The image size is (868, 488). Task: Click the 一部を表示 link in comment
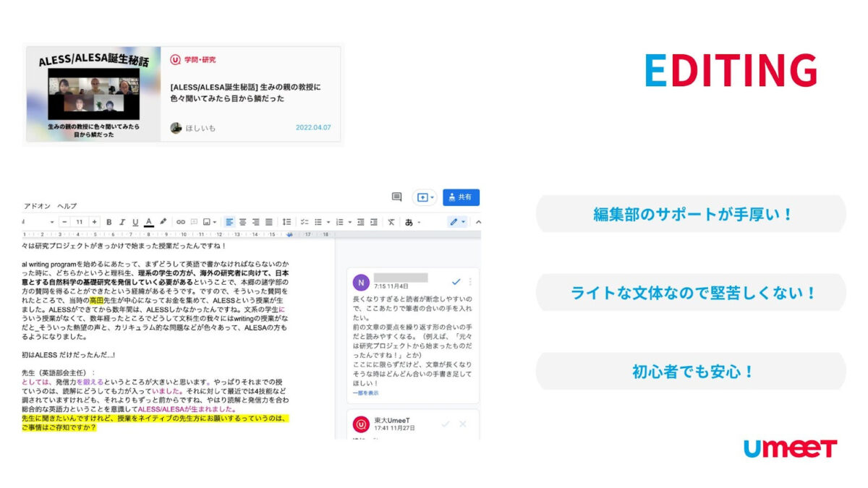click(x=365, y=393)
